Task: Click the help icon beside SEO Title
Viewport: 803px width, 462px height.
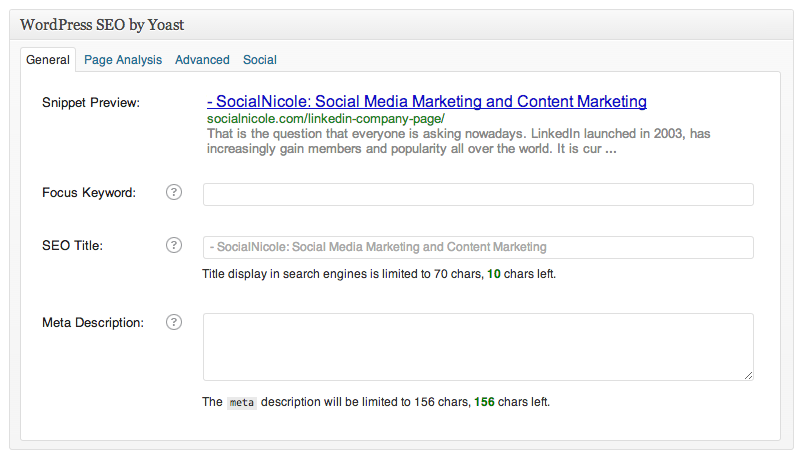Action: [x=173, y=246]
